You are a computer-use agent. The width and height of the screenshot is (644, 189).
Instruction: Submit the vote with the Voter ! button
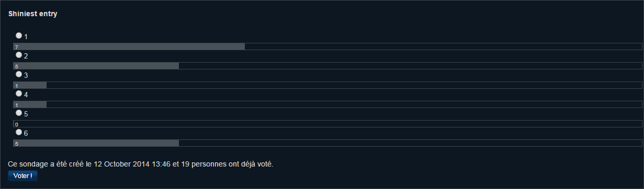click(x=22, y=176)
